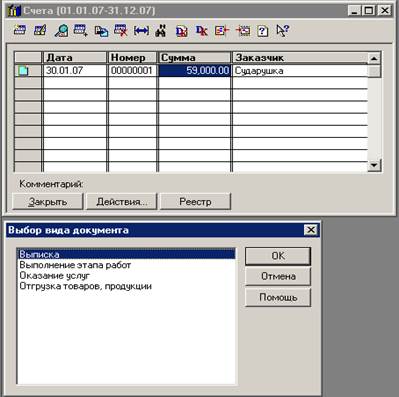399x397 pixels.
Task: Click the binoculars search icon
Action: [x=161, y=31]
